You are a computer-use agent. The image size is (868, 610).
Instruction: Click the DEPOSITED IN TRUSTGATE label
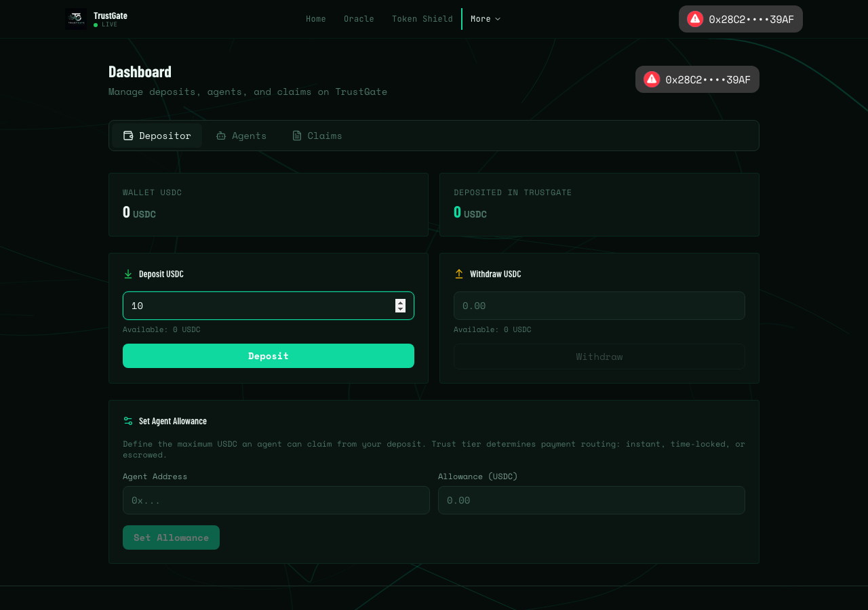(x=513, y=192)
